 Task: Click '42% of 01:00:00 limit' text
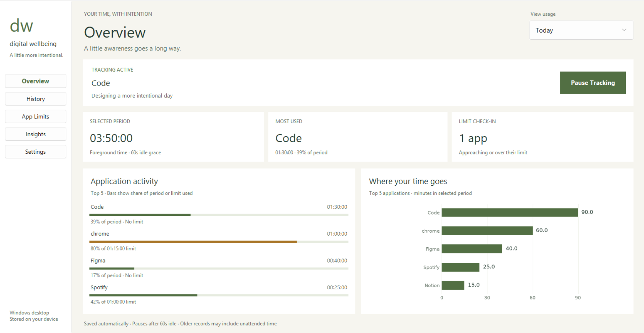click(x=113, y=302)
